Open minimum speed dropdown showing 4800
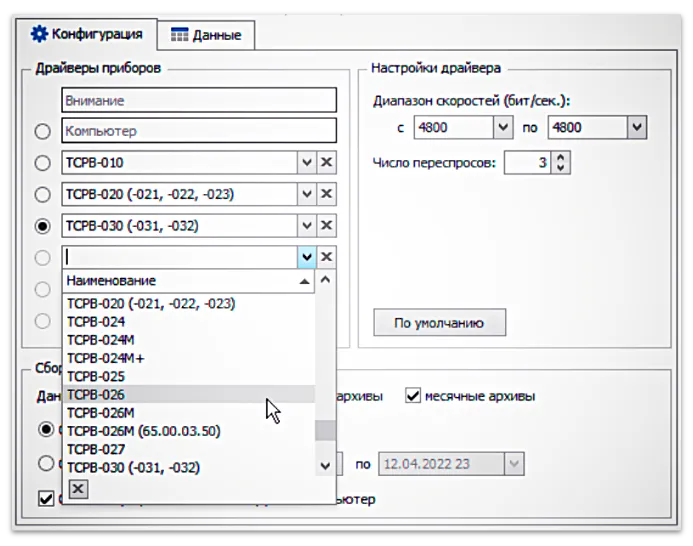 click(x=503, y=127)
